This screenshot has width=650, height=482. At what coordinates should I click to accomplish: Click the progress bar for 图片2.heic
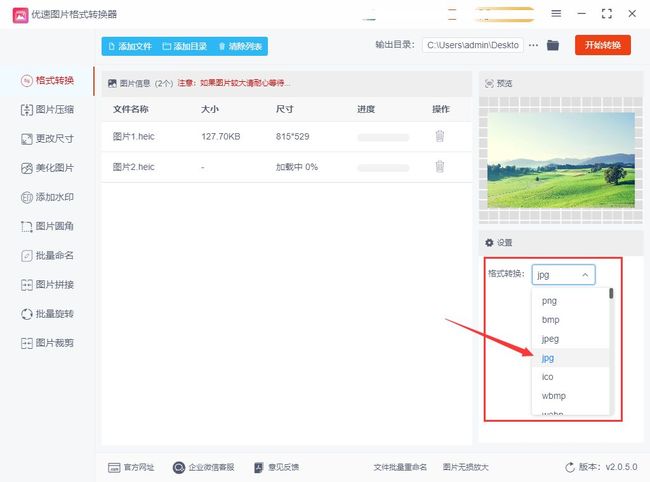coord(383,168)
